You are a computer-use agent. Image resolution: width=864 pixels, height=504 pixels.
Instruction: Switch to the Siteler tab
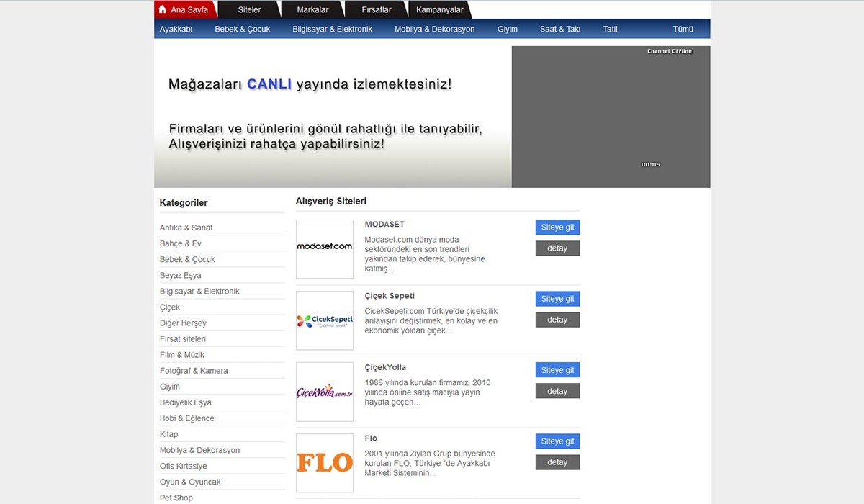[249, 10]
